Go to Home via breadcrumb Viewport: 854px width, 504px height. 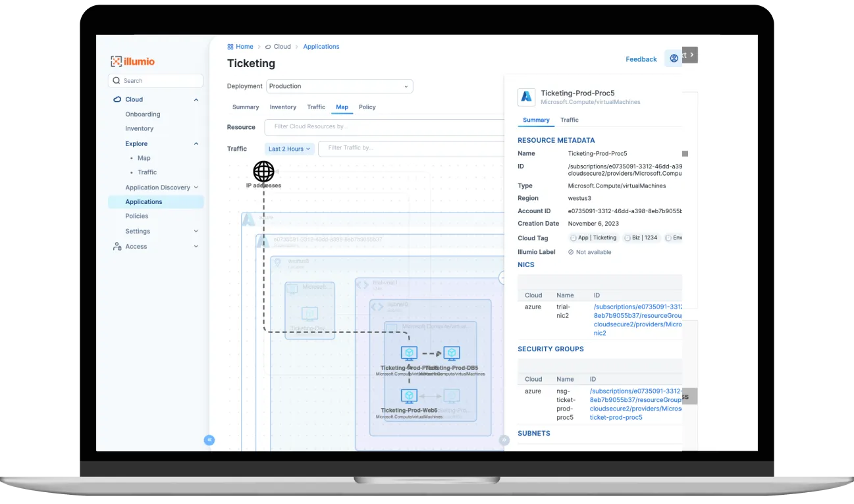(245, 47)
